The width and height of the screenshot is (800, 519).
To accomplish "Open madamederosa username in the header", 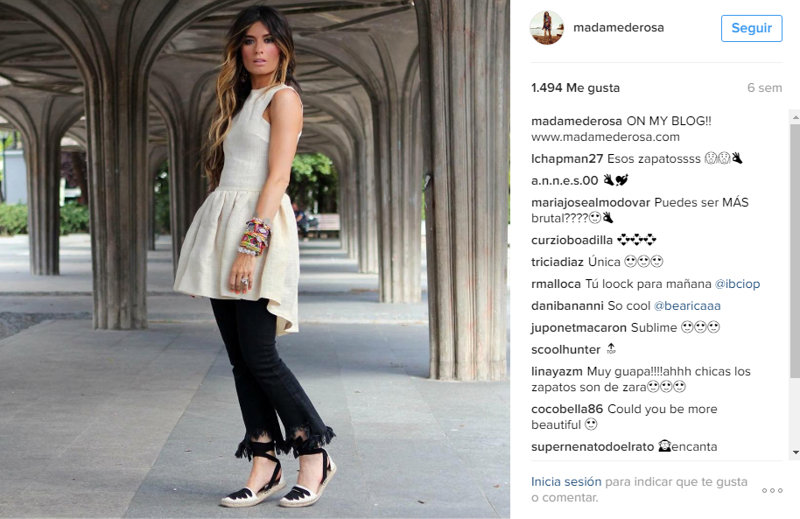I will point(618,28).
